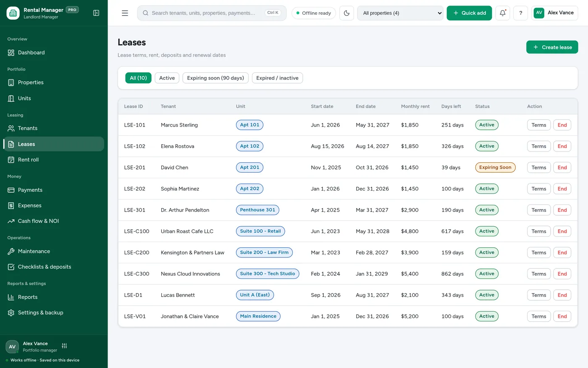
Task: Select the Leases sidebar item
Action: [54, 144]
